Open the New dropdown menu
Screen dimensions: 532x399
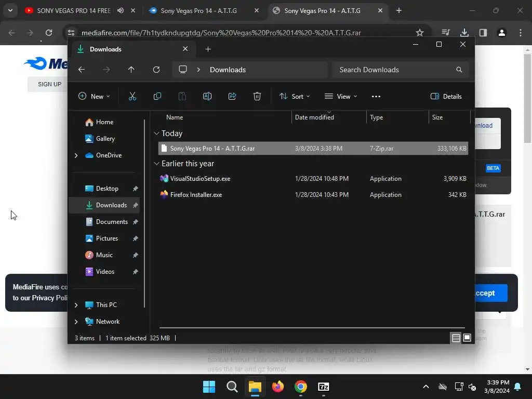[94, 96]
